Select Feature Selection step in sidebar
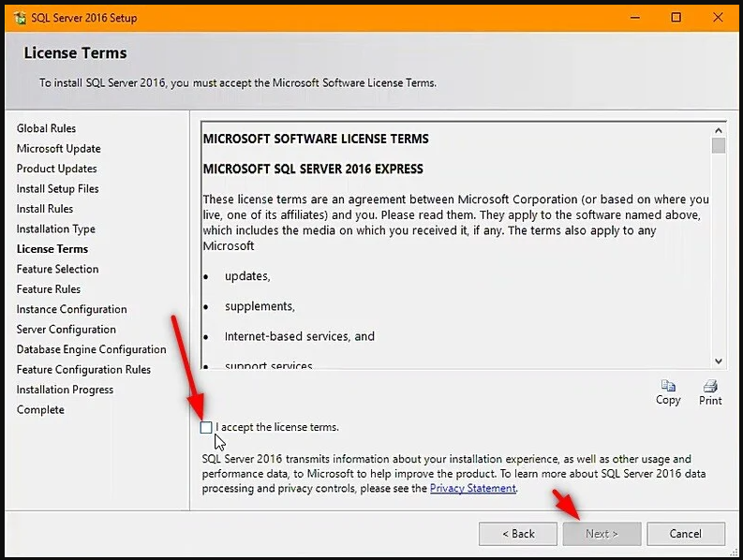 [x=57, y=269]
